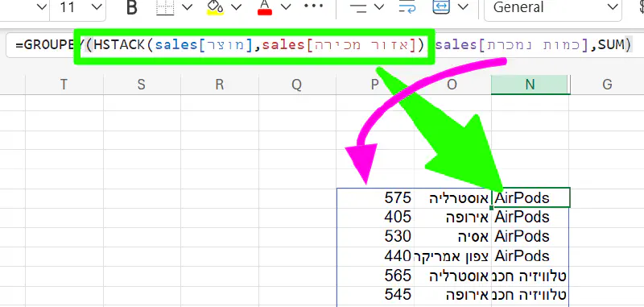Select AirPods cell in the 530 row

[530, 236]
